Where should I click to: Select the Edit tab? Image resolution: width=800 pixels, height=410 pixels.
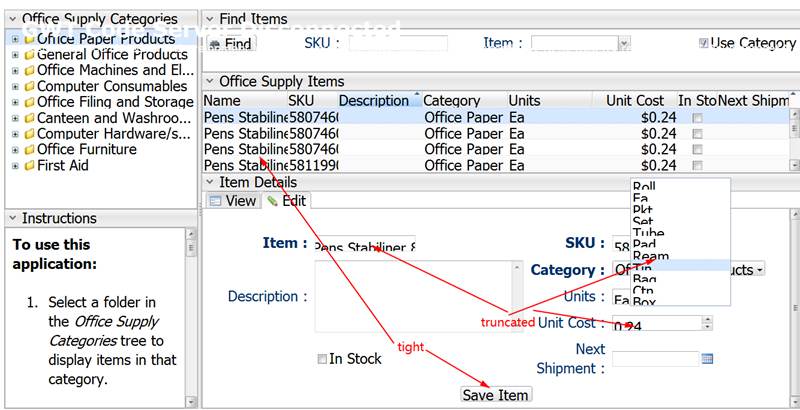click(x=286, y=201)
